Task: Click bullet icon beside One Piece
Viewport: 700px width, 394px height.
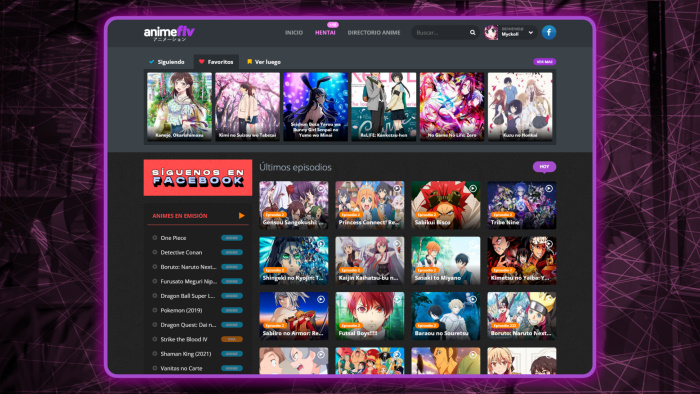Action: click(x=154, y=238)
